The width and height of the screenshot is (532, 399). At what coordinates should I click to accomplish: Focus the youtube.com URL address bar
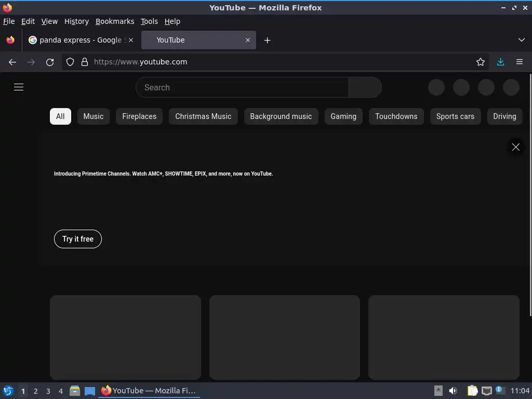(275, 62)
